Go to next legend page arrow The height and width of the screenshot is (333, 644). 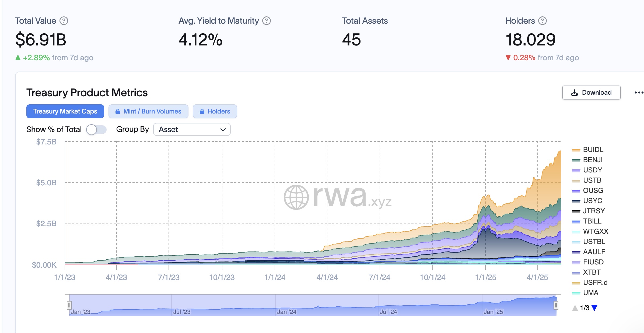(595, 308)
